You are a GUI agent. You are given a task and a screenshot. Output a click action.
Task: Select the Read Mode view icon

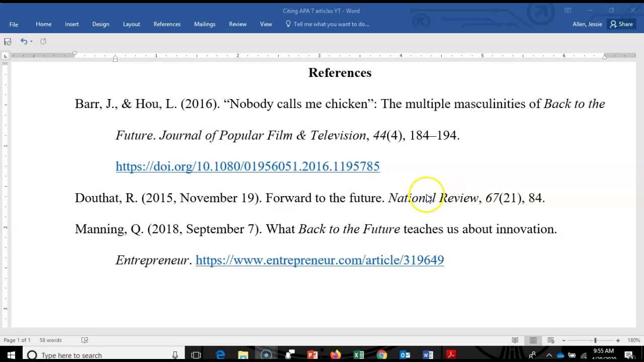click(515, 340)
